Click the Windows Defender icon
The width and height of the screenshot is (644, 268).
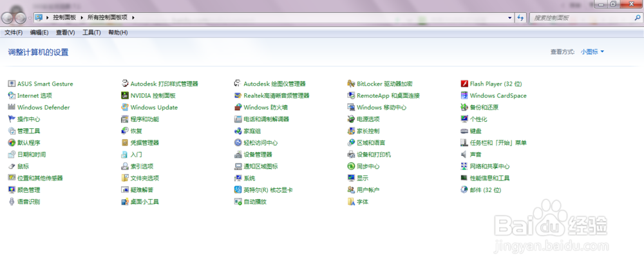tap(12, 108)
